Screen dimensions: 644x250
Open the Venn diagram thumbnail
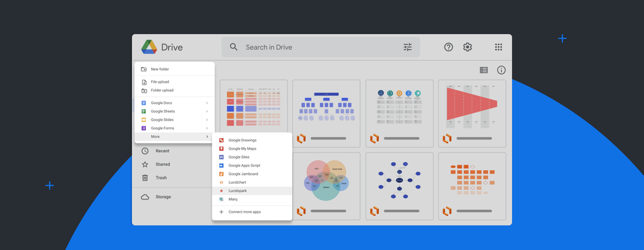(326, 180)
